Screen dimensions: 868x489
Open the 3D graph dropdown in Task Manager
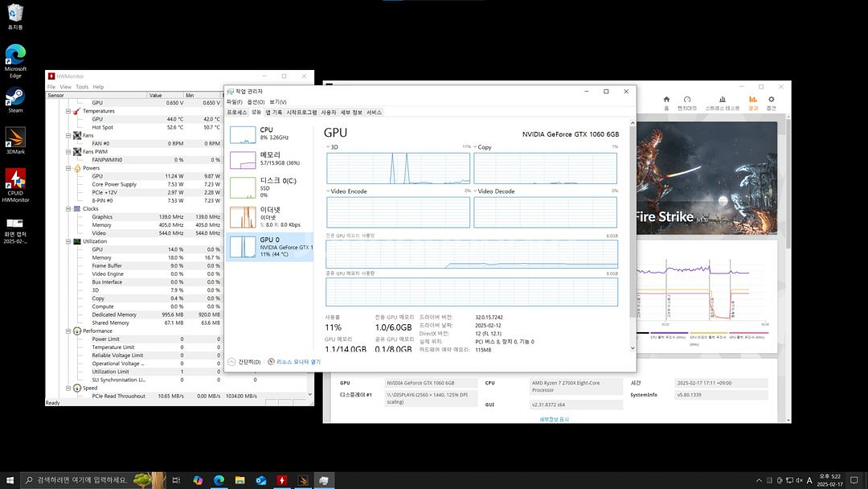[x=328, y=147]
